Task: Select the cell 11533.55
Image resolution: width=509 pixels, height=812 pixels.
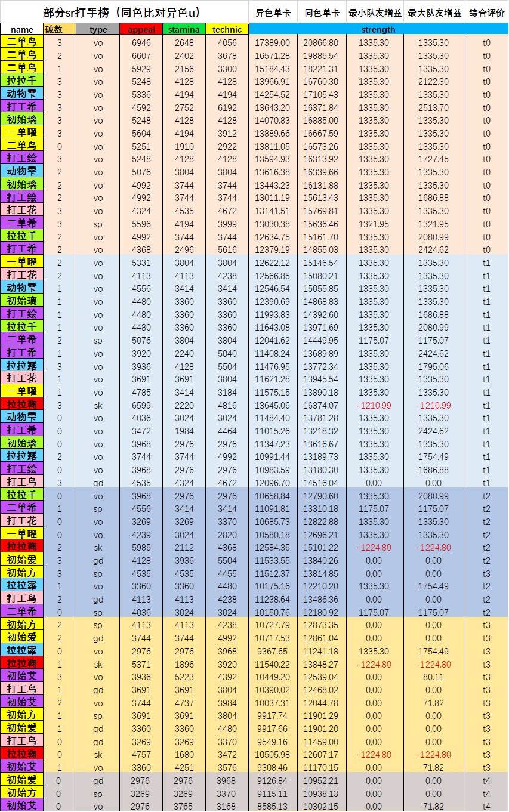Action: 273,560
